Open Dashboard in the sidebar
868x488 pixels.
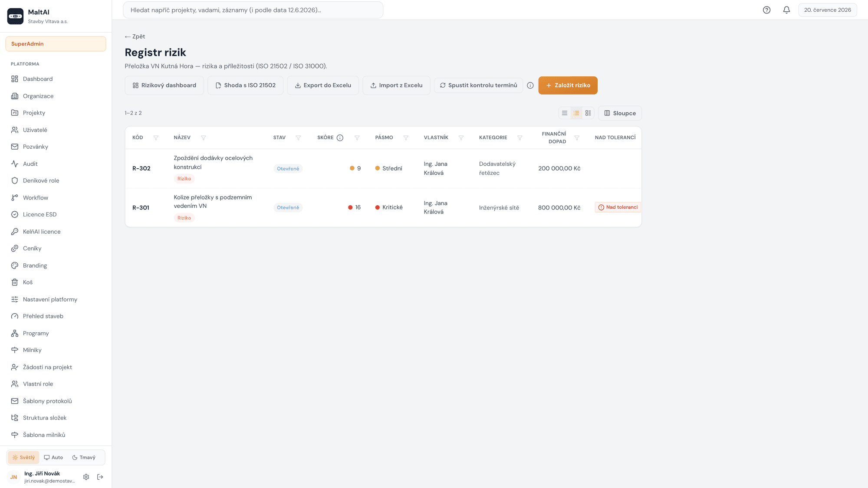56,79
